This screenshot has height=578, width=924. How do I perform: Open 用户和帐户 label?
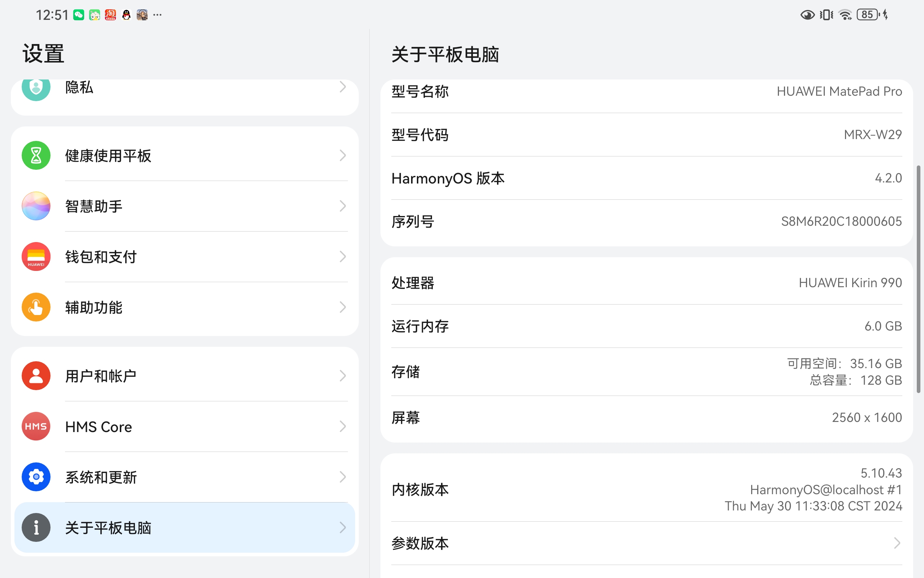(x=101, y=376)
